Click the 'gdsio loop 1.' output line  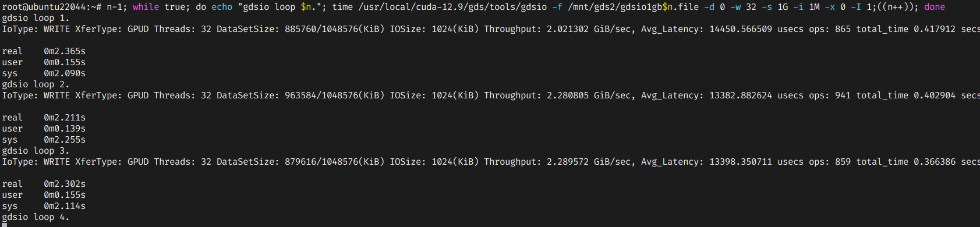[36, 18]
